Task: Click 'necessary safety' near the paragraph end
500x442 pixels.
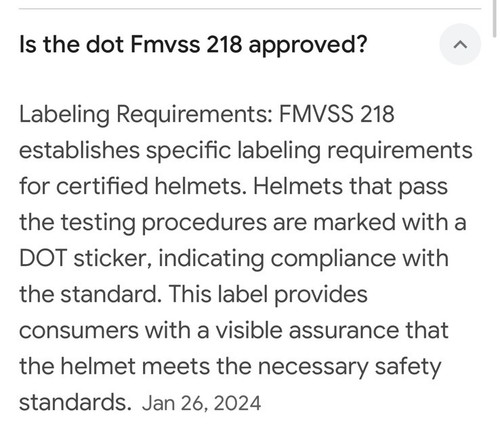Action: tap(349, 367)
